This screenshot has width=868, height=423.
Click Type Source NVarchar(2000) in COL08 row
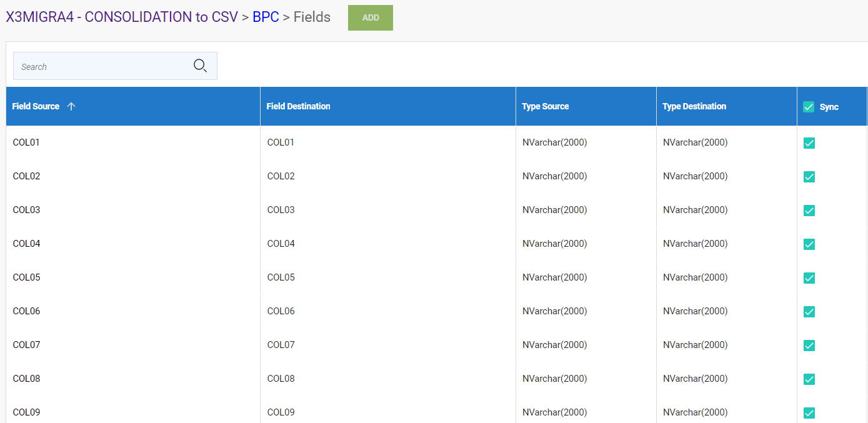[554, 379]
